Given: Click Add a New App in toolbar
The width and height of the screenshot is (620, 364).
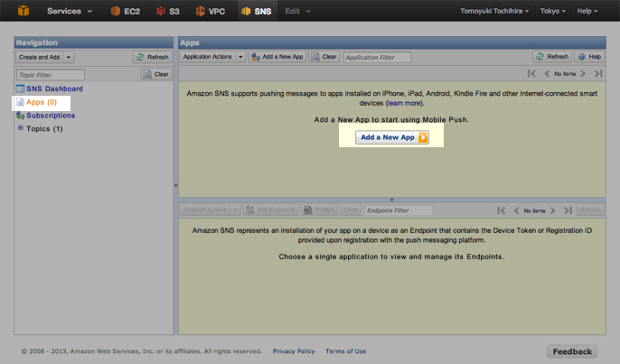Looking at the screenshot, I should click(x=277, y=57).
